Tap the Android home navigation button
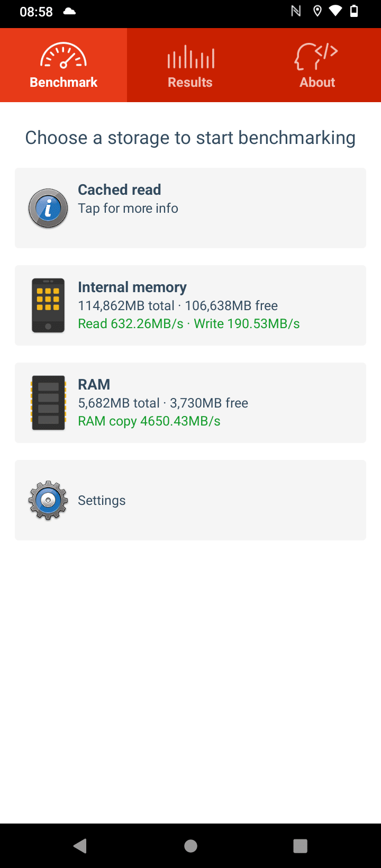This screenshot has width=381, height=868. pyautogui.click(x=190, y=846)
